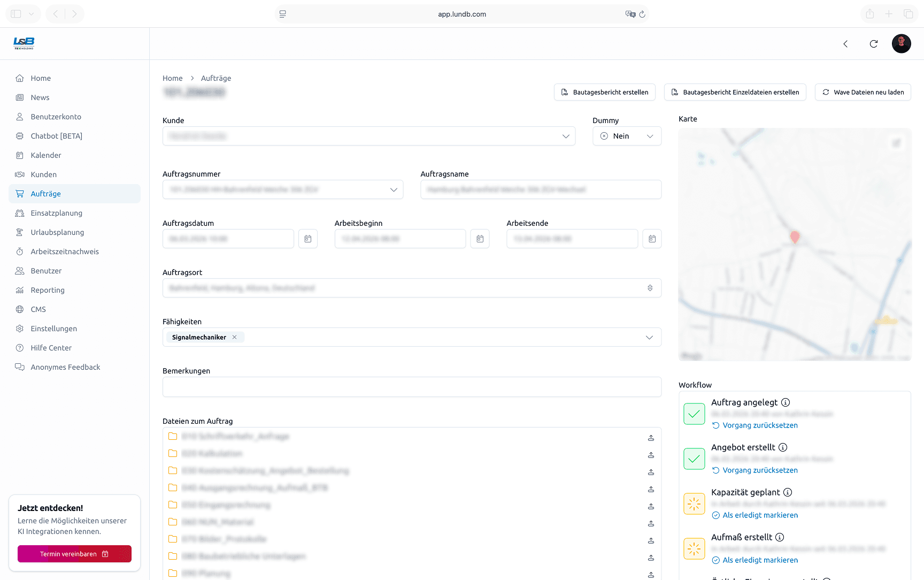Toggle the Kapazität geplant status box

pyautogui.click(x=694, y=503)
